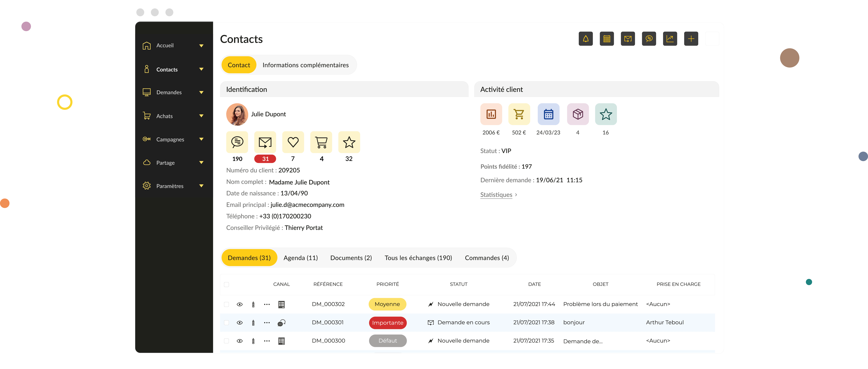Open the calendar icon in the top toolbar

coord(607,39)
